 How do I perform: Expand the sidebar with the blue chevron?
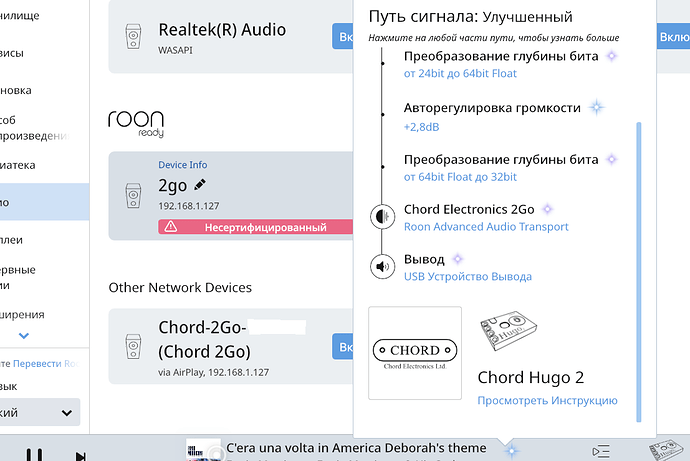coord(24,336)
